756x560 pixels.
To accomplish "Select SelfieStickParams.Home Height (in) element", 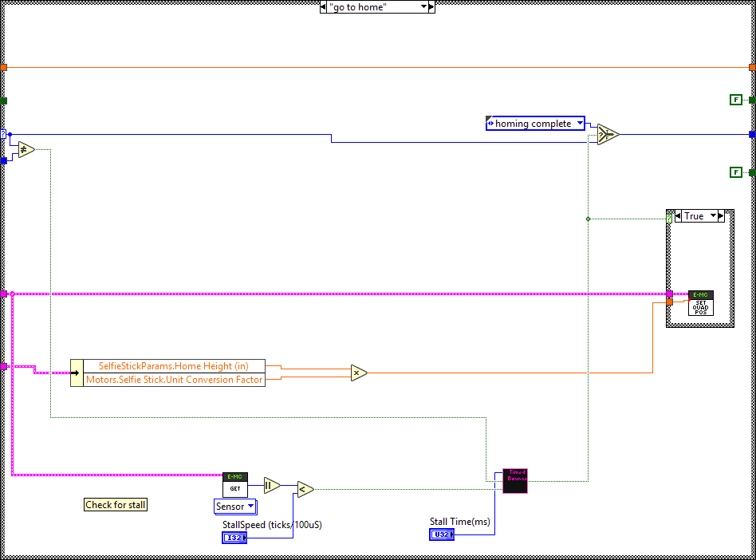I will [174, 366].
